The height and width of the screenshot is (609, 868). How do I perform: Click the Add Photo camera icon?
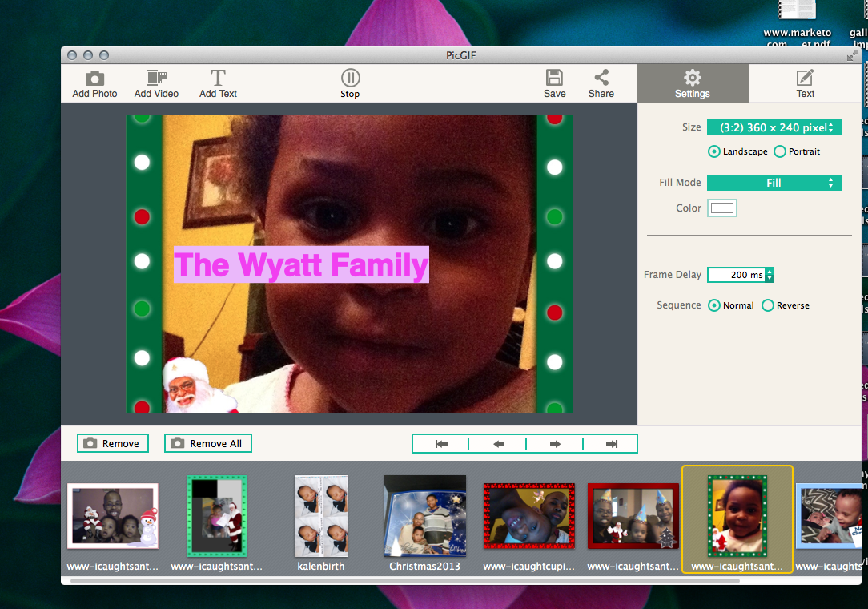tap(94, 78)
